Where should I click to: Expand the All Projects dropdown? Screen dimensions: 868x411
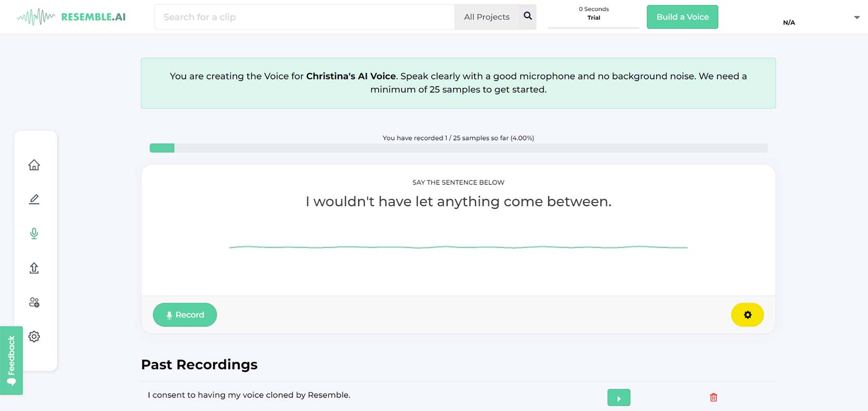[x=487, y=17]
